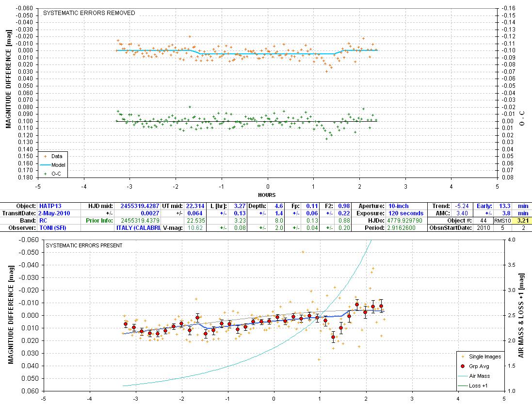Click the HJD mid uncertainty 0.0027
The width and height of the screenshot is (532, 404).
pyautogui.click(x=150, y=213)
